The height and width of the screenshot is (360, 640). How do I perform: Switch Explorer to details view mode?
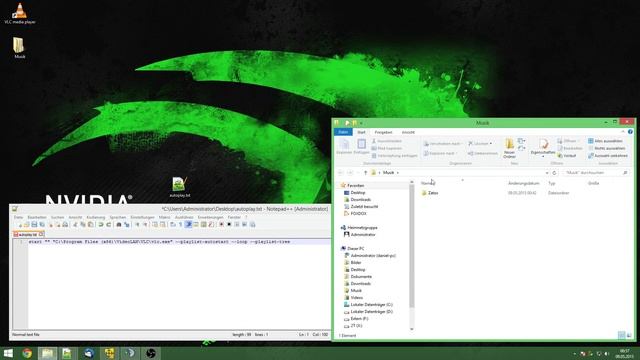pyautogui.click(x=622, y=335)
